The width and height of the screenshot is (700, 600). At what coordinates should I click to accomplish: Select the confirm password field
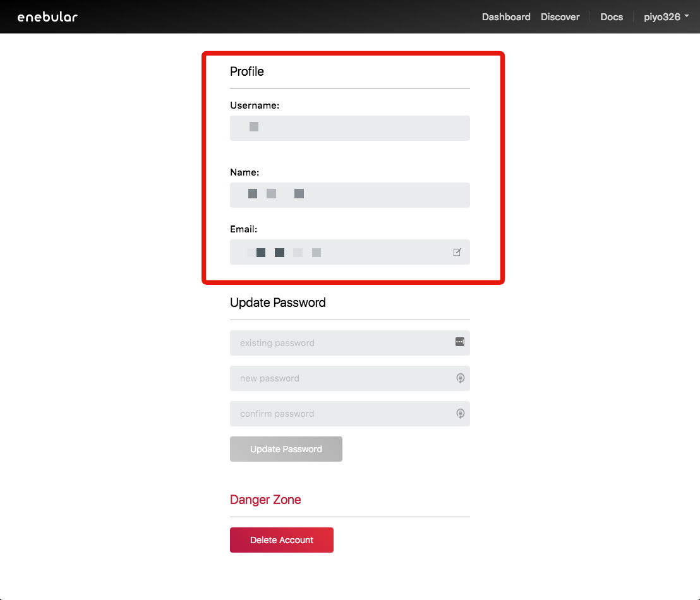[x=341, y=414]
